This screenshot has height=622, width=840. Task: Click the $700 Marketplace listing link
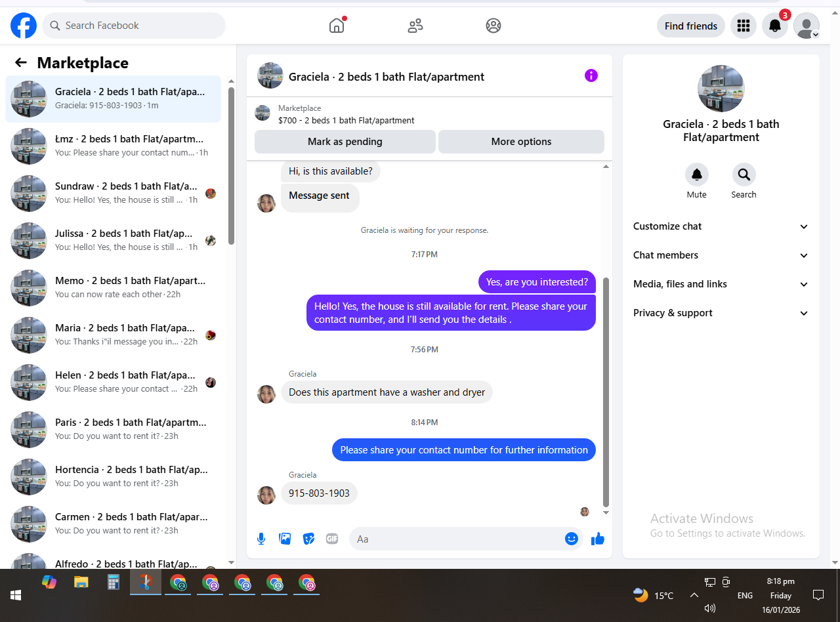(x=346, y=121)
